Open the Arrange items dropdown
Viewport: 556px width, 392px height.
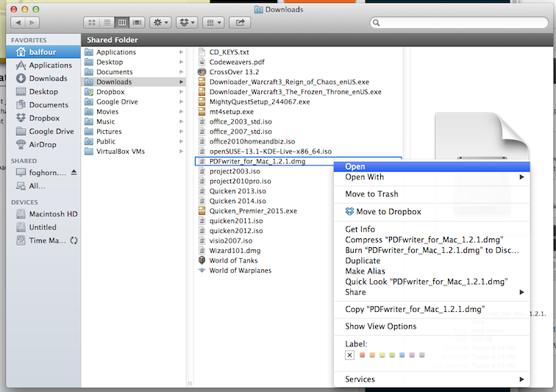click(x=213, y=23)
